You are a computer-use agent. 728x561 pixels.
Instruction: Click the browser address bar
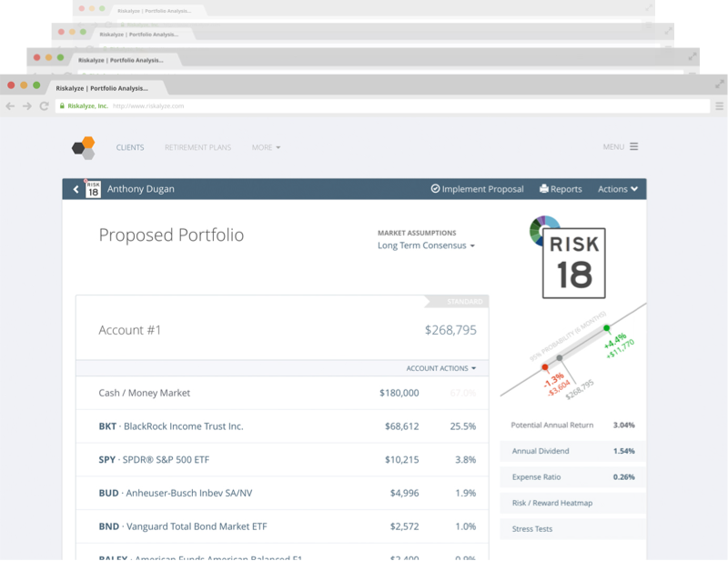coord(382,106)
